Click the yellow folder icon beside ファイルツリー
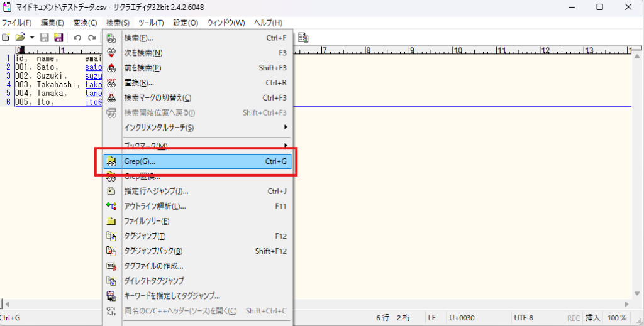The image size is (644, 326). 112,221
